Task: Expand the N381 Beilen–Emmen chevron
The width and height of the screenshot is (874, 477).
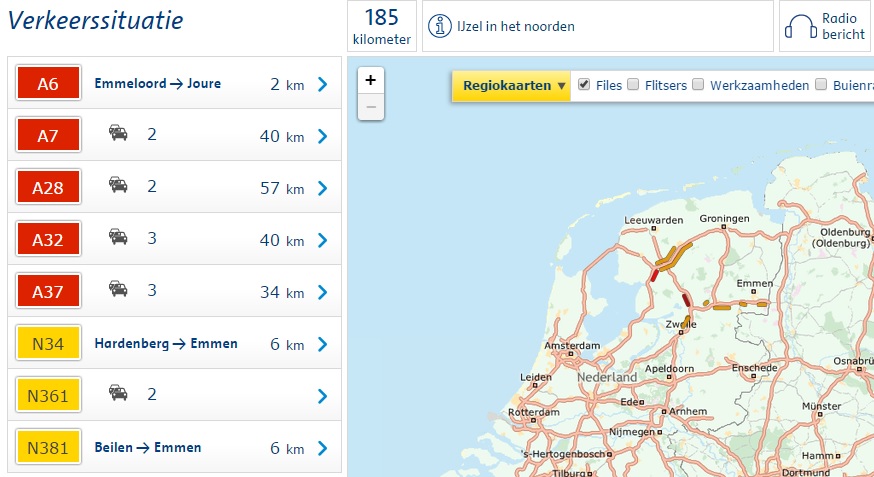Action: point(322,448)
